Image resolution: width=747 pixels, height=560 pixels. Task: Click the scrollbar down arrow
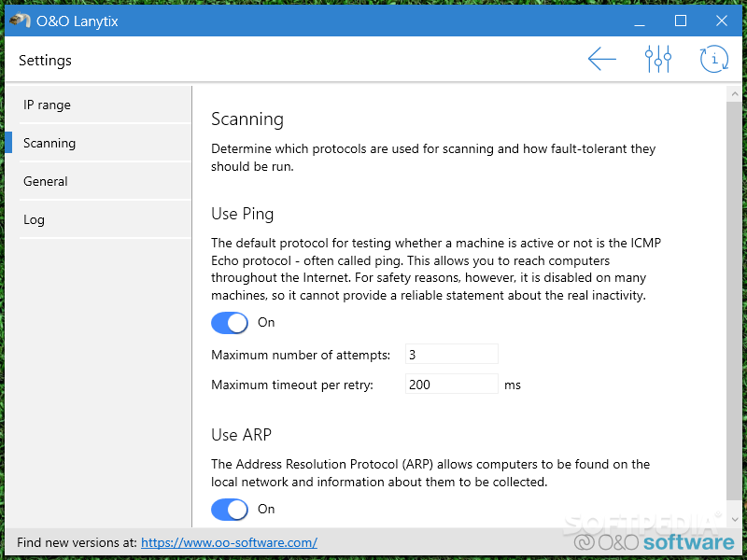tap(734, 520)
